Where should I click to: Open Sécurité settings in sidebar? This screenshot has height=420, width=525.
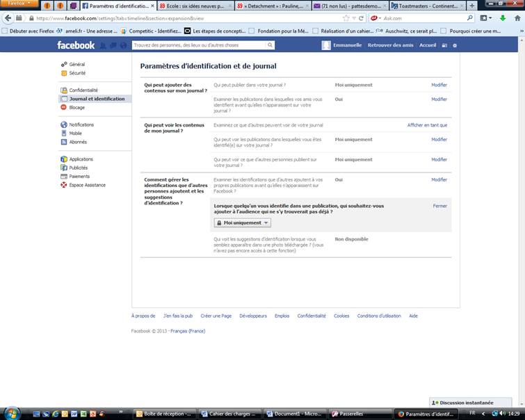[x=77, y=73]
